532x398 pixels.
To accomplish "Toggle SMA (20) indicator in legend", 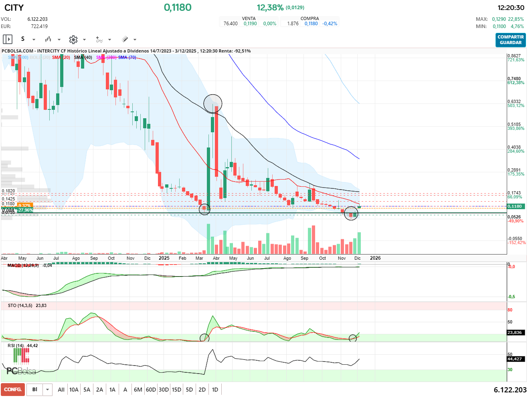I will 61,58.
